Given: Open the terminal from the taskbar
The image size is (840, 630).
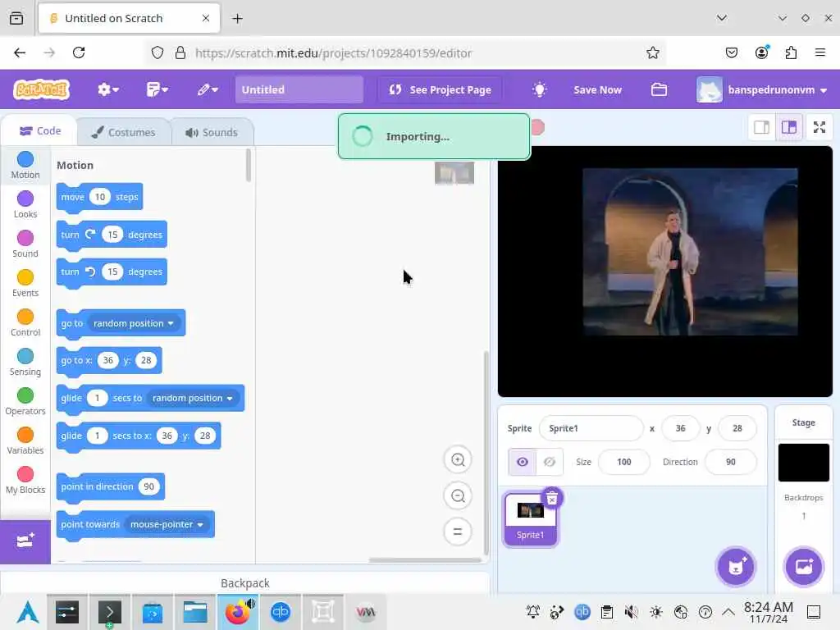Looking at the screenshot, I should [109, 612].
